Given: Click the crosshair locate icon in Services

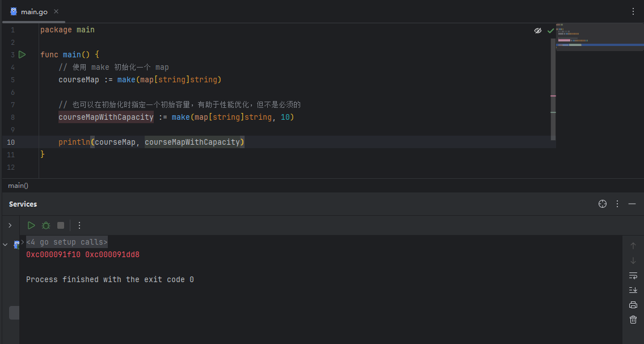Looking at the screenshot, I should tap(603, 204).
